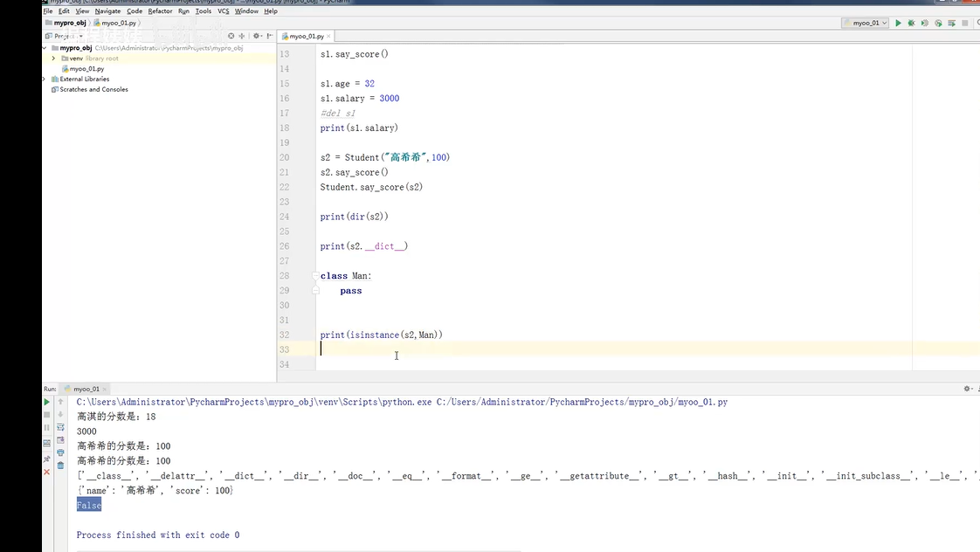Click Scroll from Source icon in Project panel

231,37
